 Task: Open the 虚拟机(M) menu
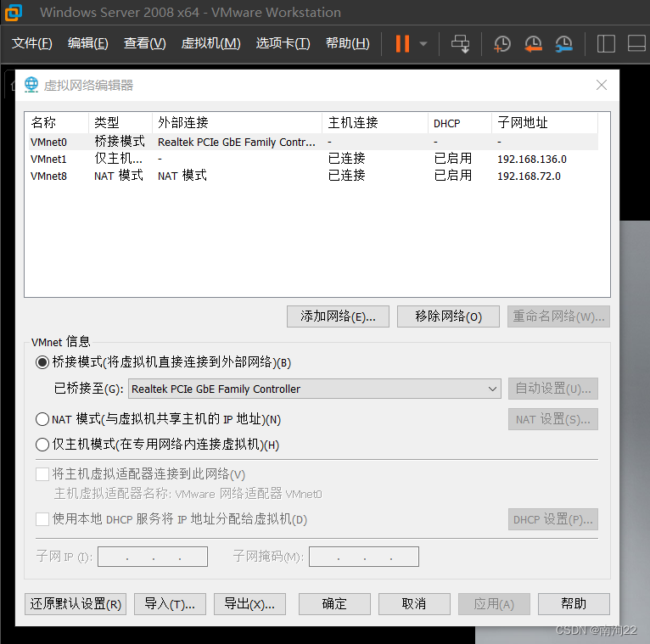click(210, 43)
